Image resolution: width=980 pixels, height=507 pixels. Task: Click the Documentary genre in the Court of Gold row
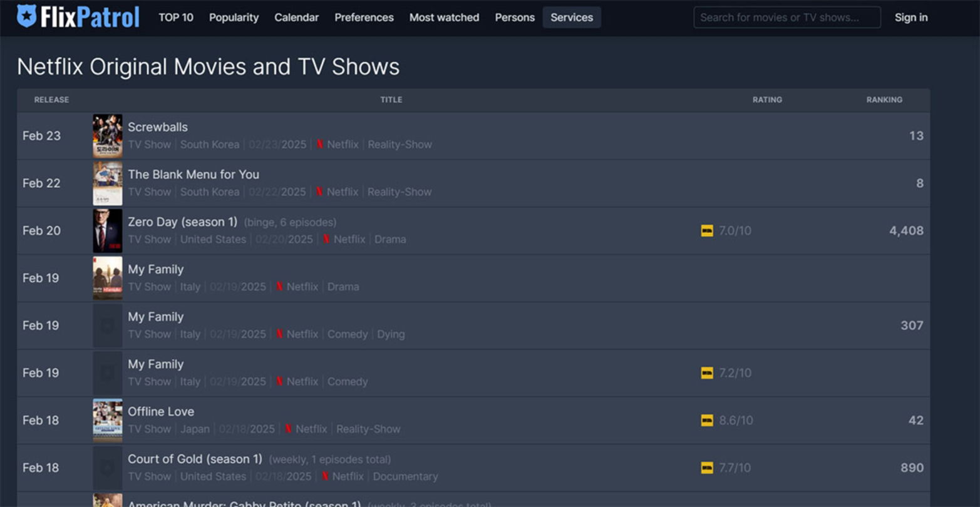(405, 477)
